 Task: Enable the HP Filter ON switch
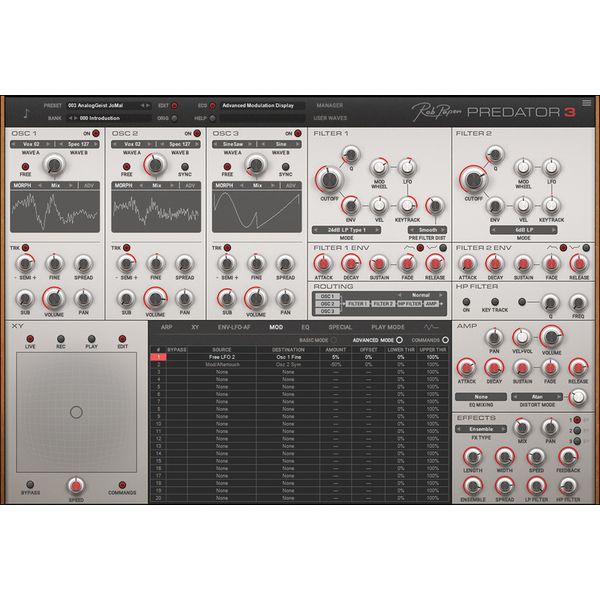(466, 302)
